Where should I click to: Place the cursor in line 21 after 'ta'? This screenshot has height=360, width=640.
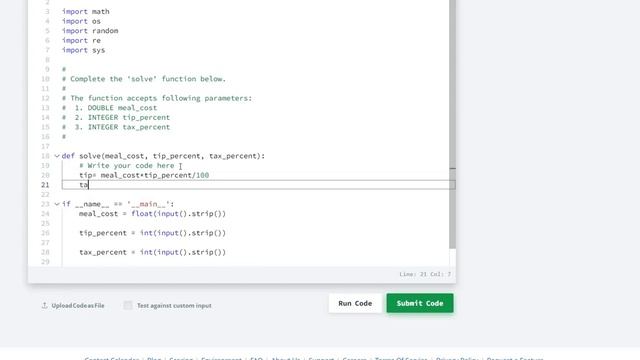coord(89,185)
